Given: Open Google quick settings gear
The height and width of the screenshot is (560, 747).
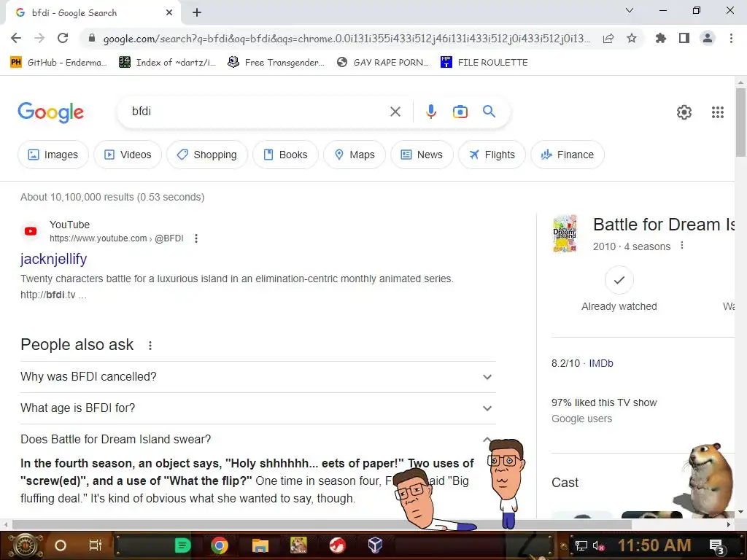Looking at the screenshot, I should pyautogui.click(x=684, y=112).
